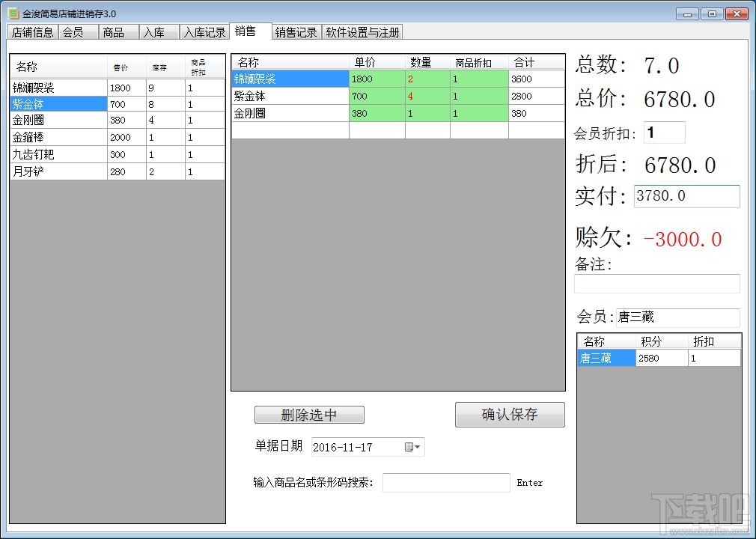Click the 会员折扣 input field

click(x=665, y=133)
